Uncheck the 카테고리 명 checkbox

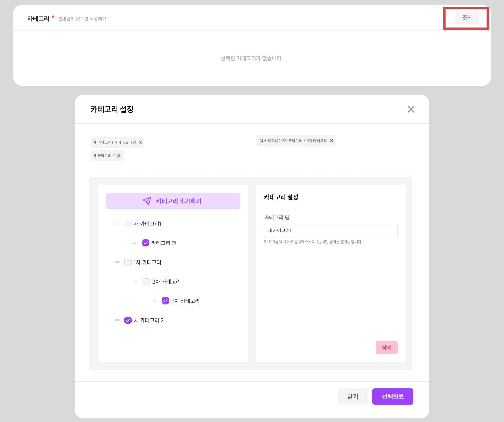(146, 243)
